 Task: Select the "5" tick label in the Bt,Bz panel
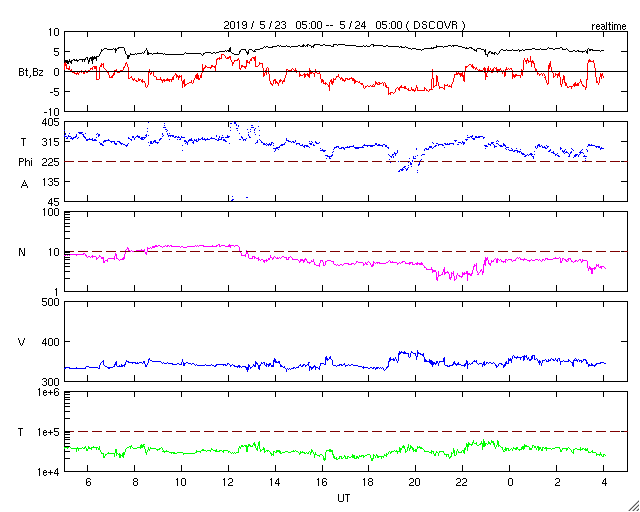[x=56, y=51]
